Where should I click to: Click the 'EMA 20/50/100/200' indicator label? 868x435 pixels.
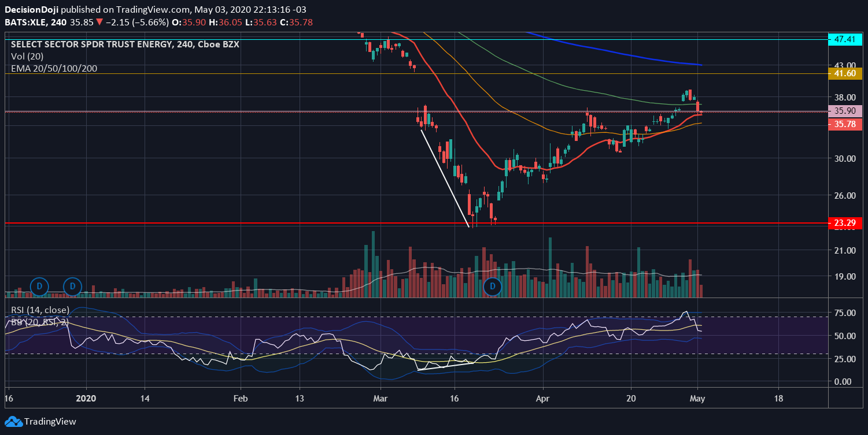click(x=54, y=68)
